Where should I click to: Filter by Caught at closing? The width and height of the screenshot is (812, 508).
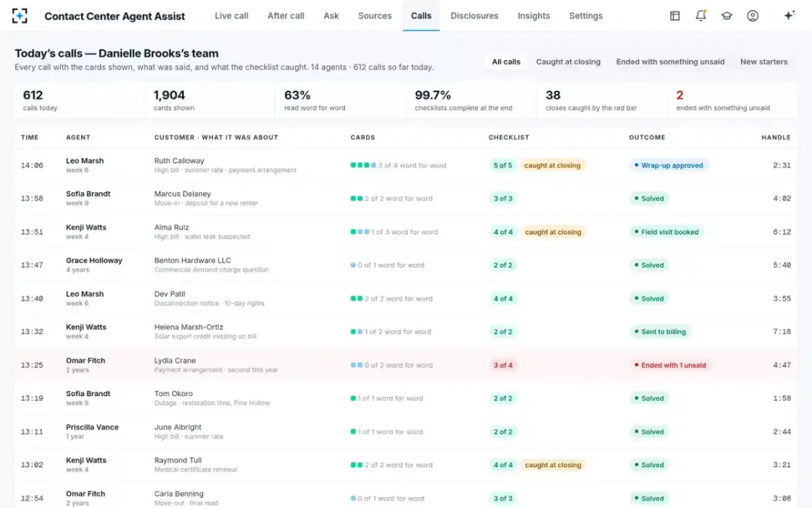pyautogui.click(x=568, y=62)
